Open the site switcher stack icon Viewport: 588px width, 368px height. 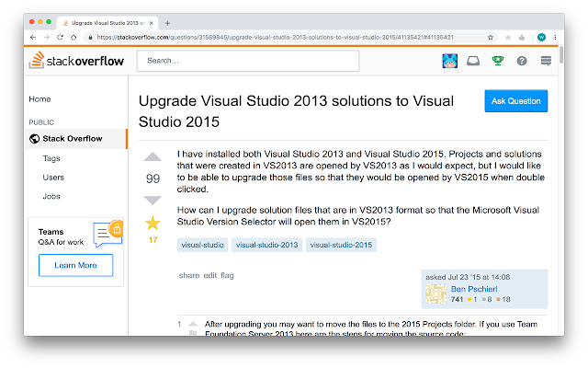click(x=546, y=61)
